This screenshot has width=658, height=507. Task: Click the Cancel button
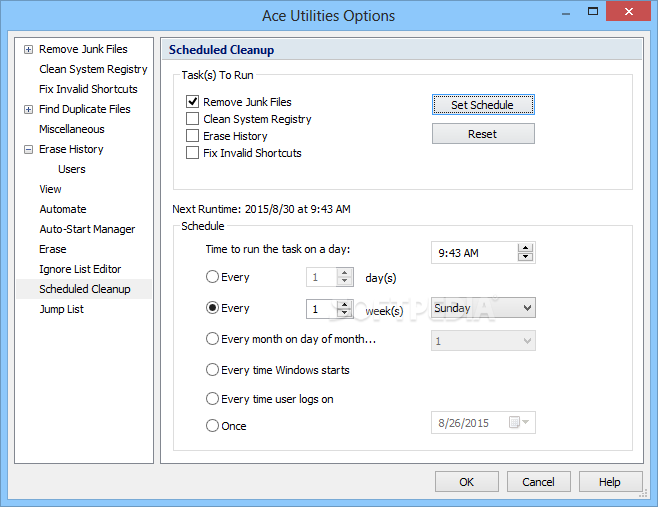click(x=538, y=482)
